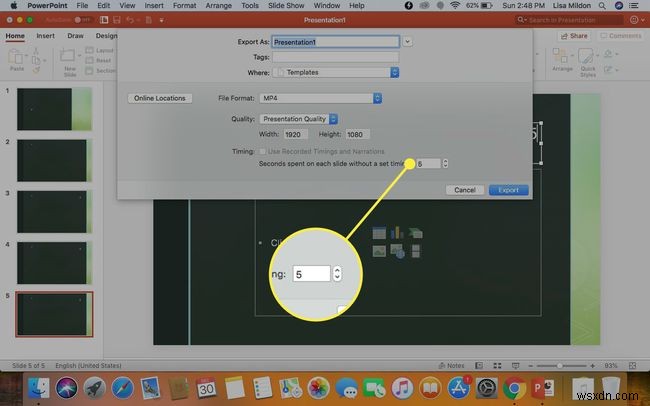This screenshot has height=406, width=650.
Task: Open Finder from the Dock
Action: pos(39,388)
